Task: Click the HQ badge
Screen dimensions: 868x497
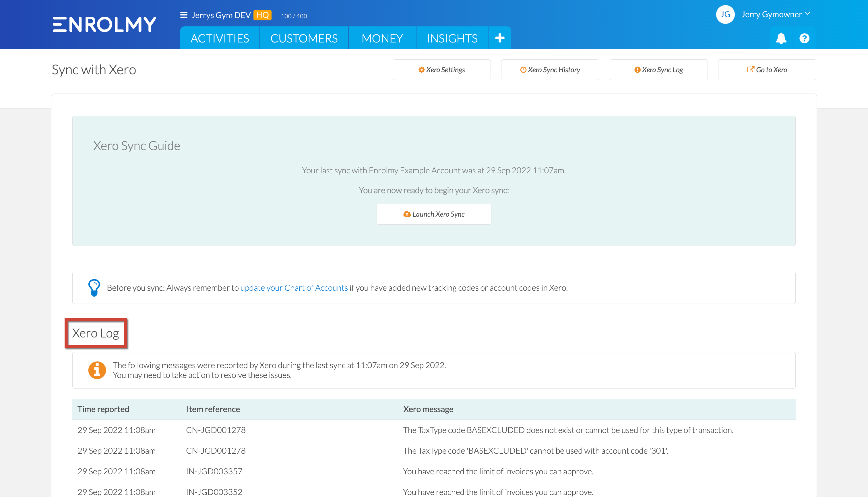Action: [262, 15]
